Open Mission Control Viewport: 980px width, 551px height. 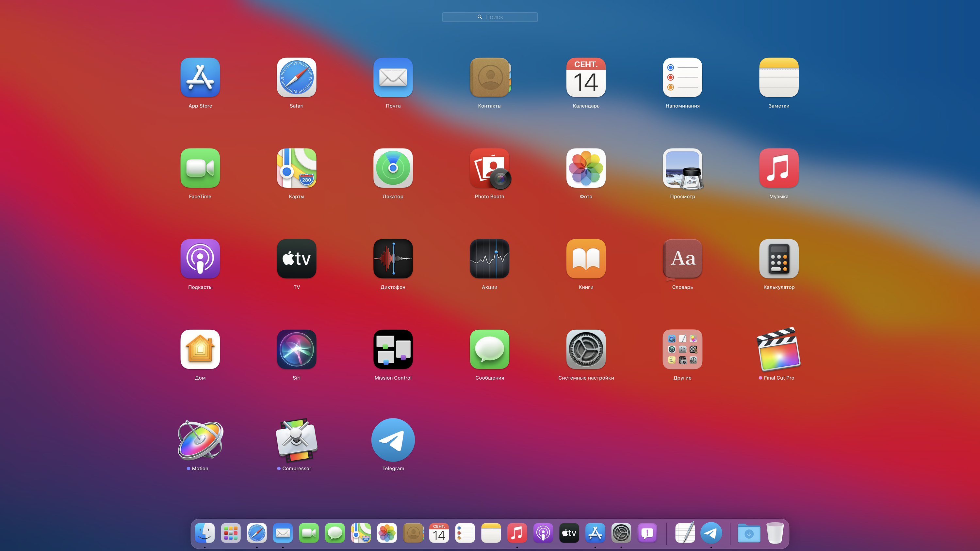click(393, 349)
